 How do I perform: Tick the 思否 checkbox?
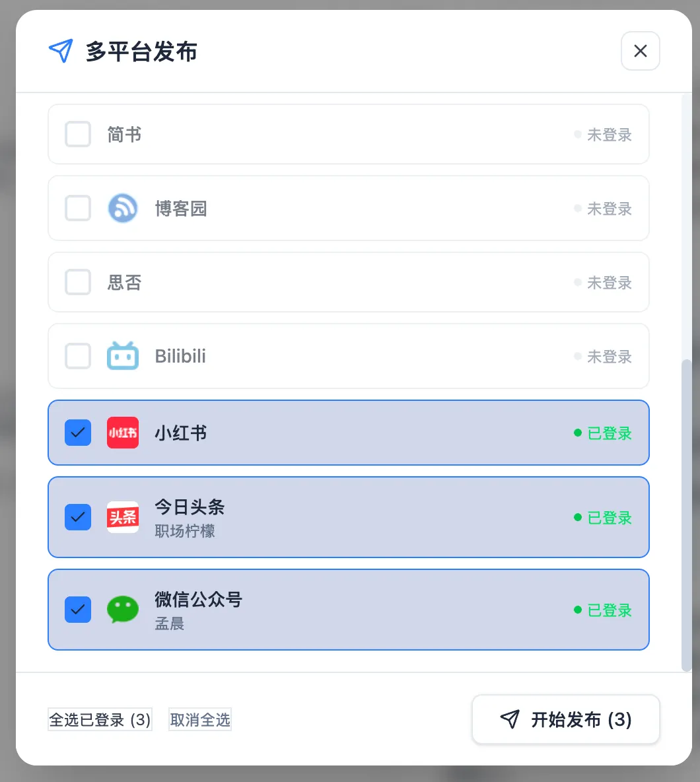pos(78,282)
